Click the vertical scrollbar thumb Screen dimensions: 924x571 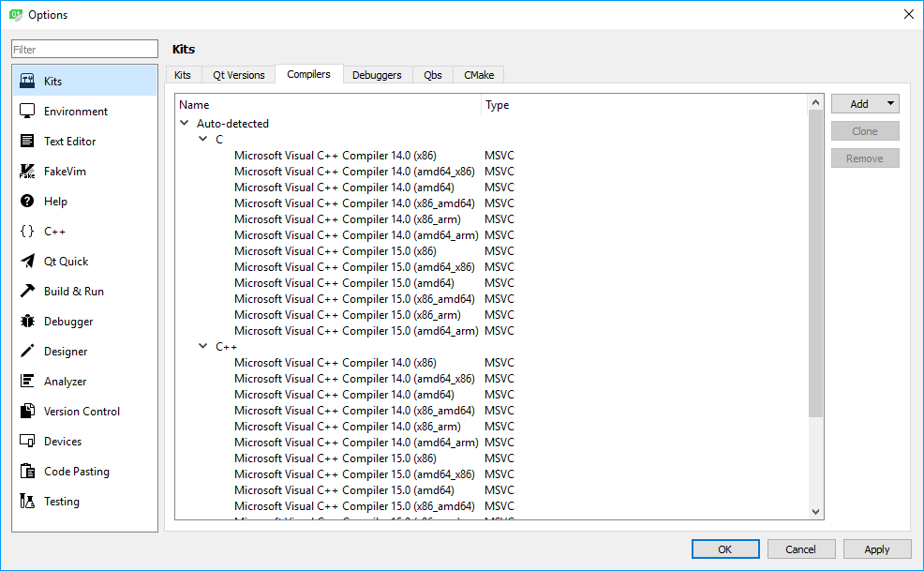[x=815, y=263]
